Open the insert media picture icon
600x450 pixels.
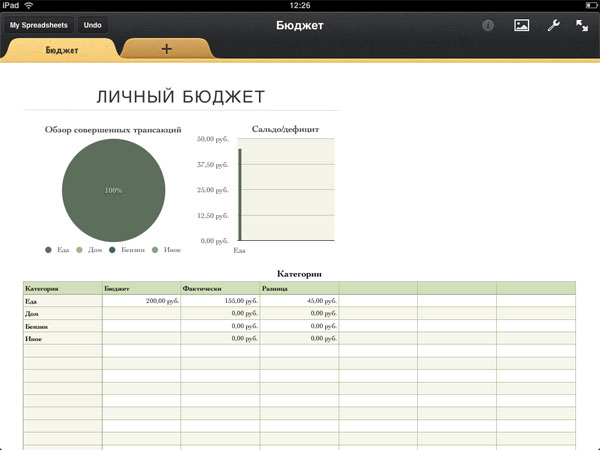click(x=522, y=25)
